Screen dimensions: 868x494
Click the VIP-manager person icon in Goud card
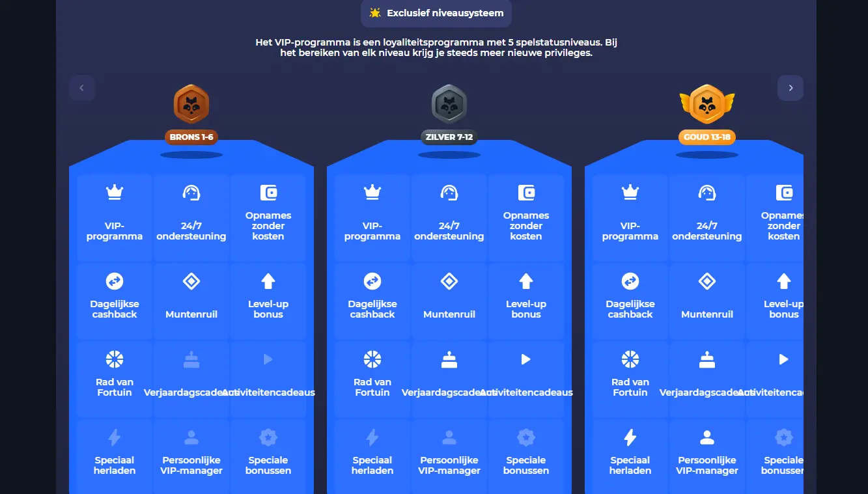707,437
